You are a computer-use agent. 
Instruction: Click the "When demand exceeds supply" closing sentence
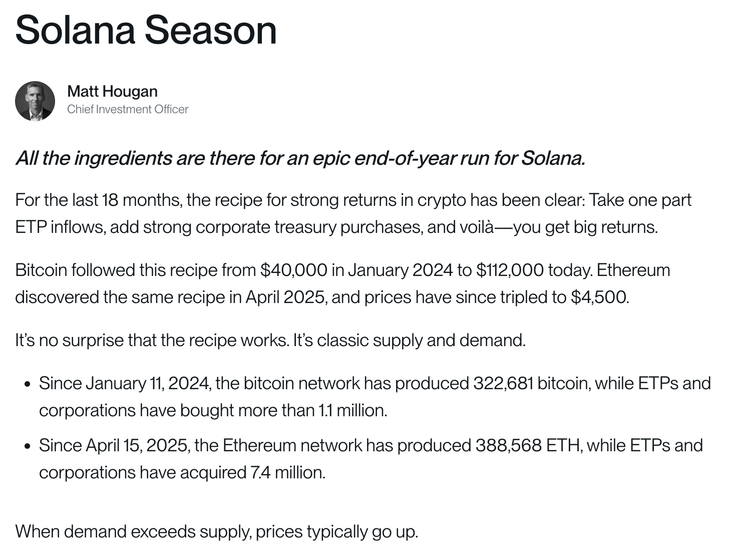[216, 532]
